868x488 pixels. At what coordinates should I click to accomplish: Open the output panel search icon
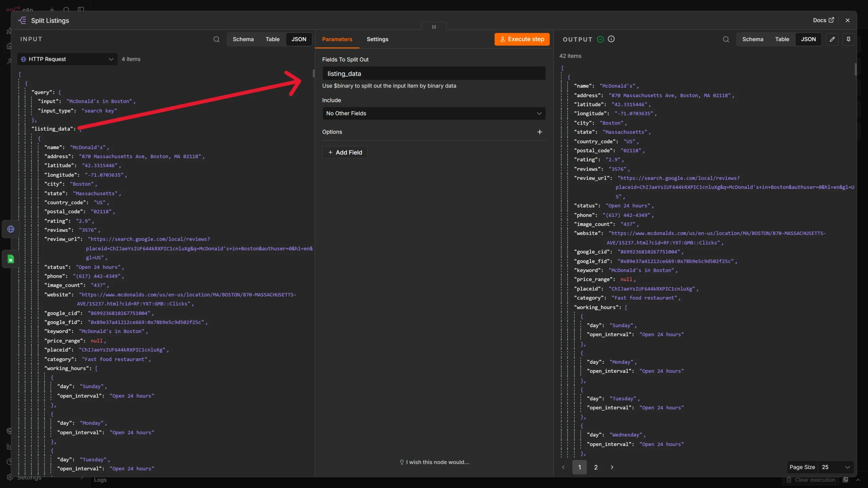[726, 39]
